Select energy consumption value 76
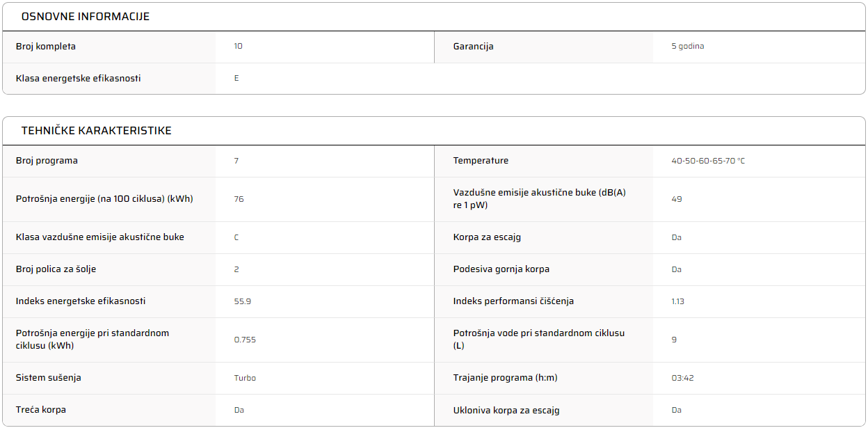 [x=239, y=199]
